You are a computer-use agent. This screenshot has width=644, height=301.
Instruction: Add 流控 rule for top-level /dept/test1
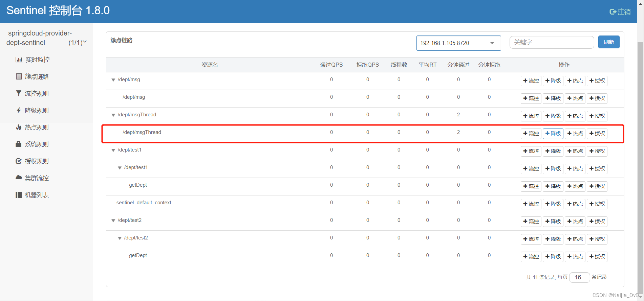coord(531,151)
